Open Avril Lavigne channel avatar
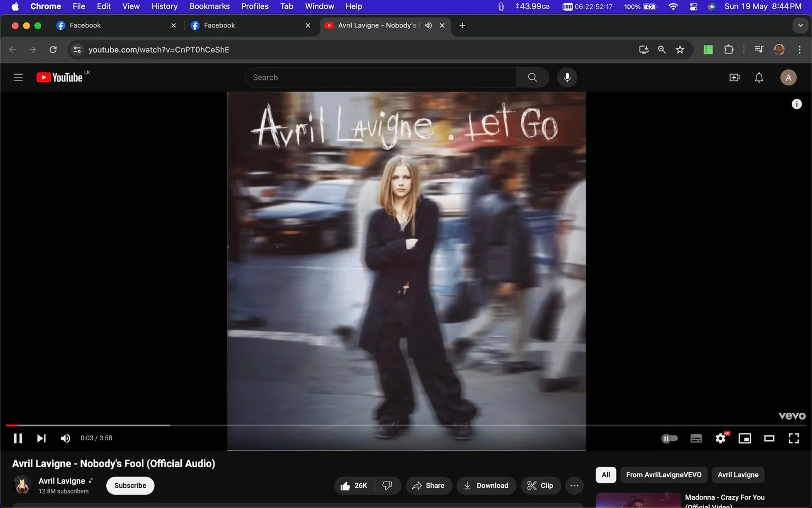Image resolution: width=812 pixels, height=508 pixels. [x=22, y=485]
